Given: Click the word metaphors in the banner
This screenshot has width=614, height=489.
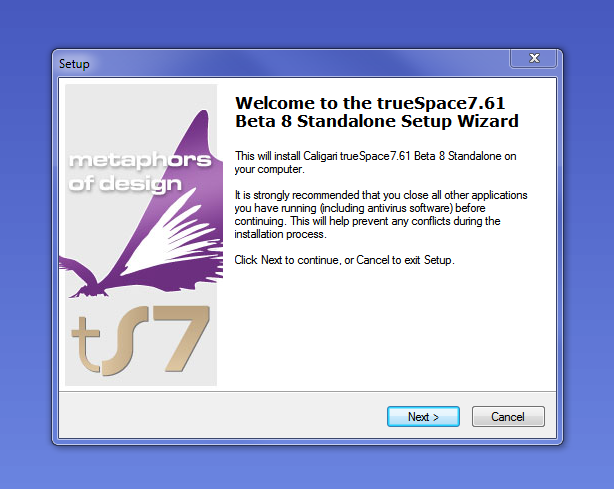Looking at the screenshot, I should point(140,161).
